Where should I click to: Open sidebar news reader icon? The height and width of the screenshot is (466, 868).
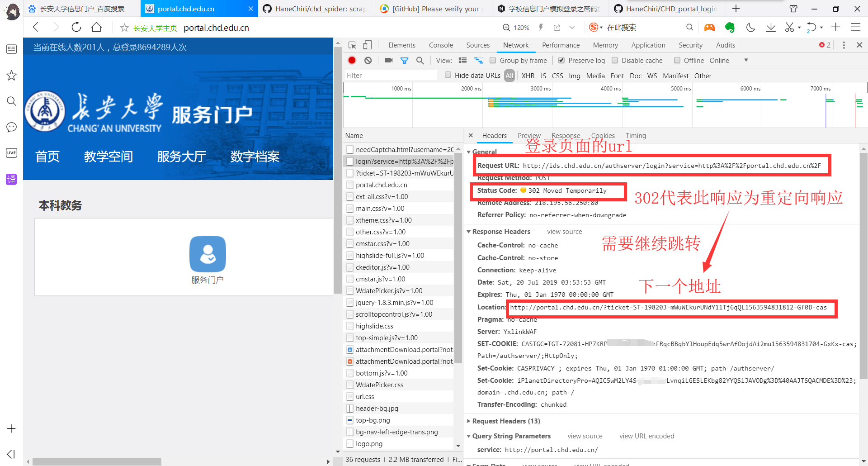point(11,49)
